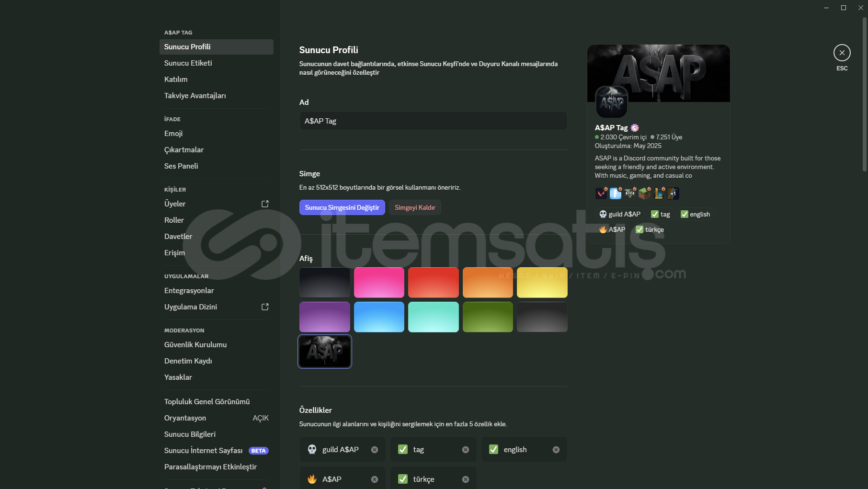Choose the yellow banner color swatch
868x489 pixels.
[542, 283]
